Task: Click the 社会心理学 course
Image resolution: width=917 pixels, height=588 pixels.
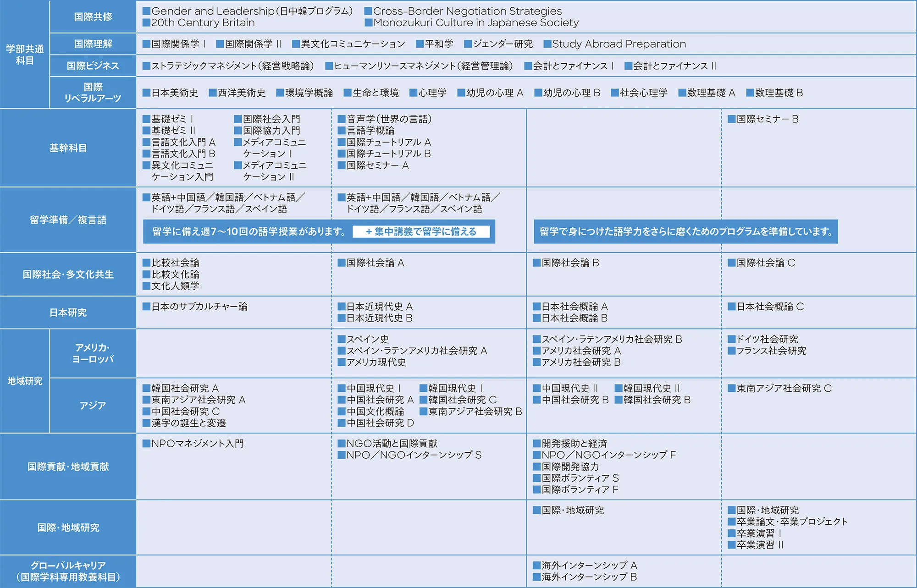Action: 640,93
